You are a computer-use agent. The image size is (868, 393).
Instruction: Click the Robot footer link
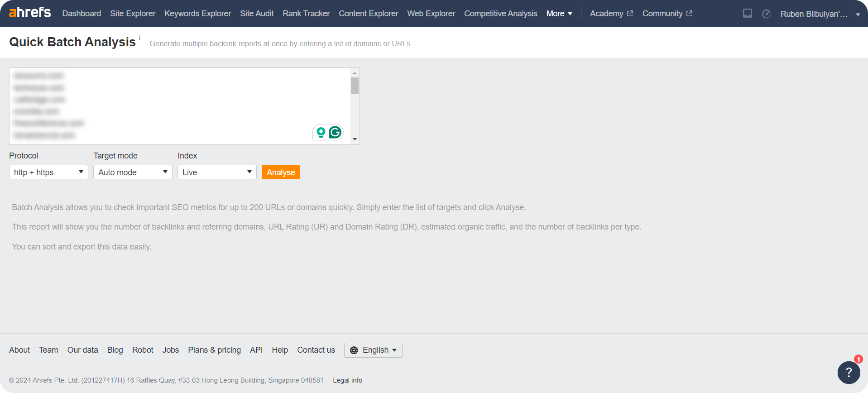point(143,350)
